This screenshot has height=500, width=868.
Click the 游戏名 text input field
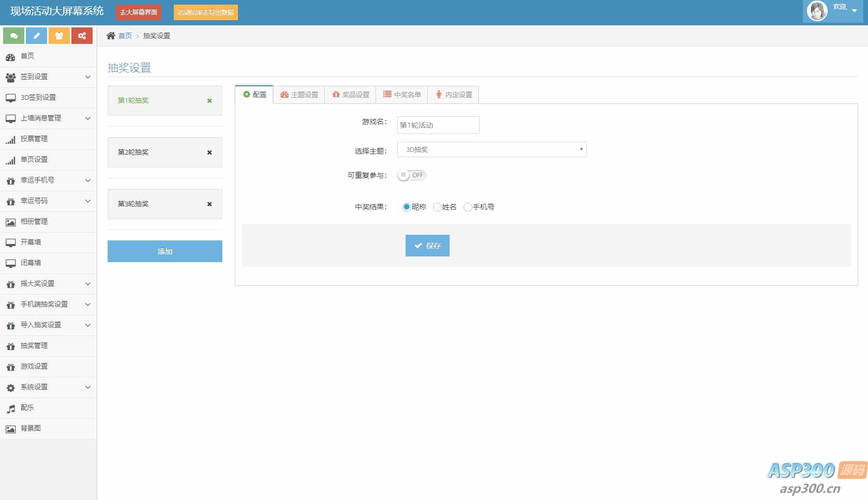coord(438,125)
